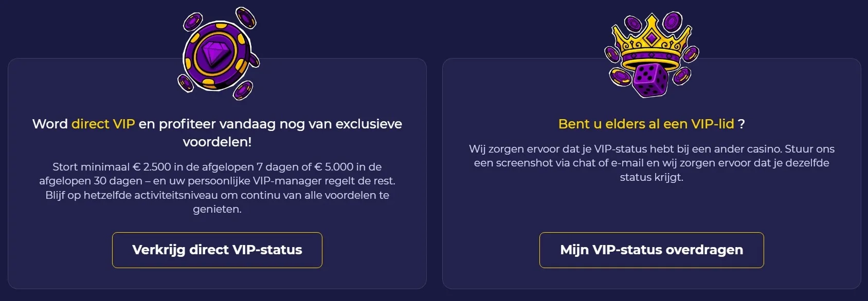Click small chip left of the crown
The width and height of the screenshot is (868, 301).
[612, 54]
